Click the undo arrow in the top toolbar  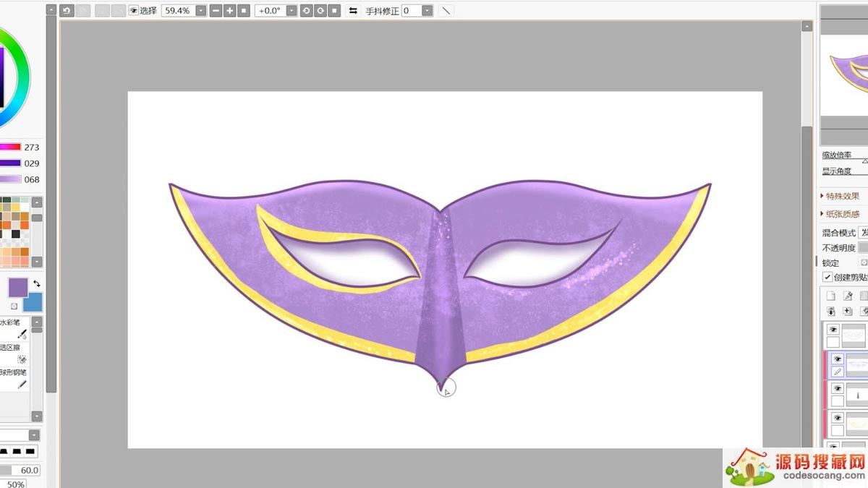coord(67,11)
